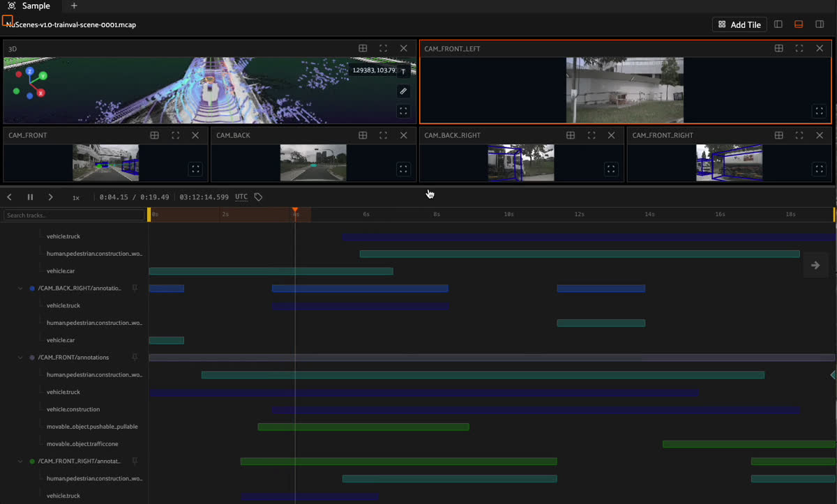Change blue color dot of /CAM_BACK_RIGHT track
The image size is (837, 504).
[x=32, y=288]
